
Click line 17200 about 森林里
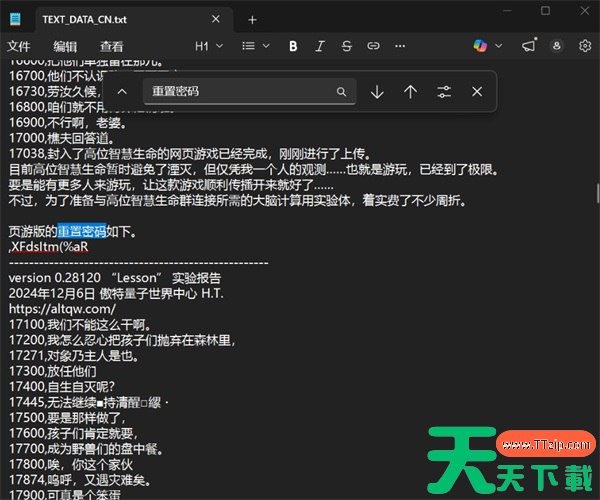click(122, 340)
